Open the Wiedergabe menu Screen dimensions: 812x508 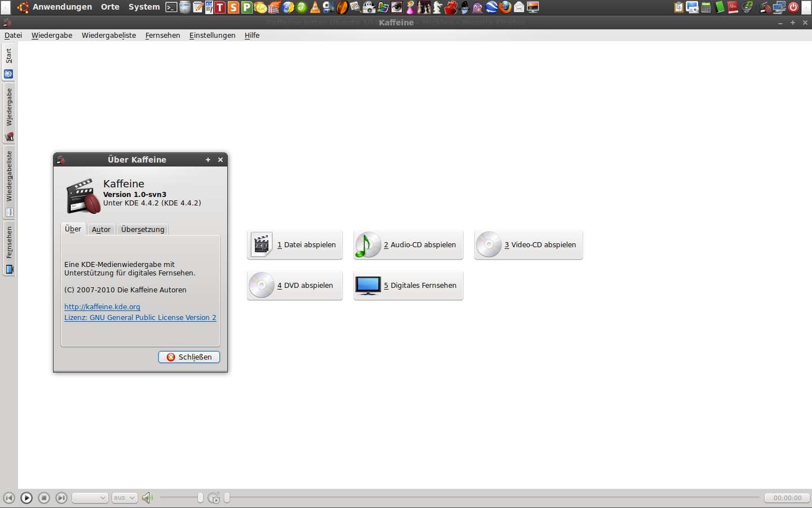(52, 35)
